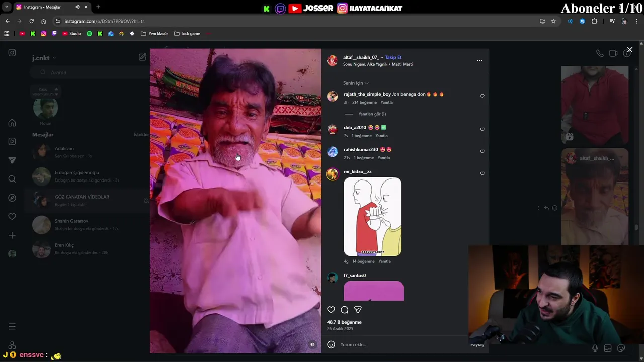The width and height of the screenshot is (644, 362).
Task: Open Search magnifier in Instagram sidebar
Action: tap(12, 179)
